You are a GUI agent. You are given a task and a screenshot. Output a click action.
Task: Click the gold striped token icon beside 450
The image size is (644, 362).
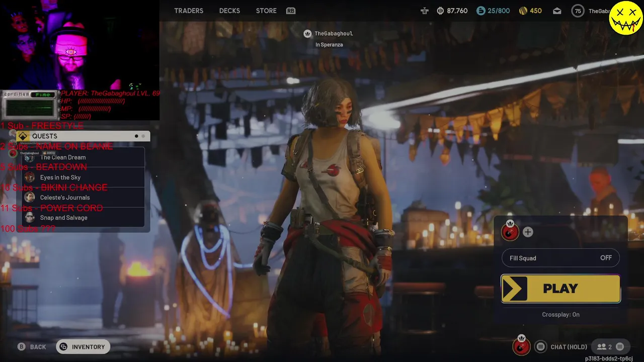pyautogui.click(x=523, y=11)
